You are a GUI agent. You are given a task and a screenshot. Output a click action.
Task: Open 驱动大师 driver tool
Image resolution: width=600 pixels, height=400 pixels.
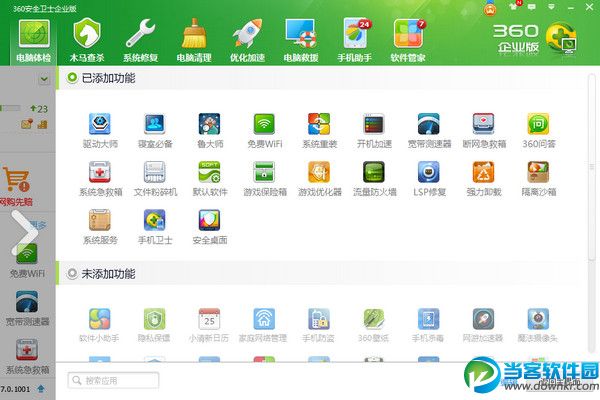pos(100,131)
